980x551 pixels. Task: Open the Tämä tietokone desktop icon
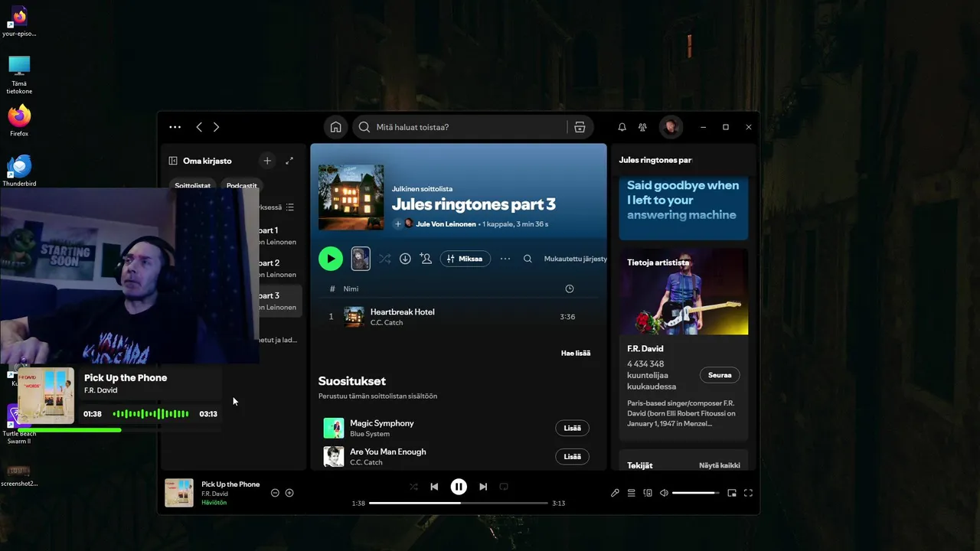[19, 74]
